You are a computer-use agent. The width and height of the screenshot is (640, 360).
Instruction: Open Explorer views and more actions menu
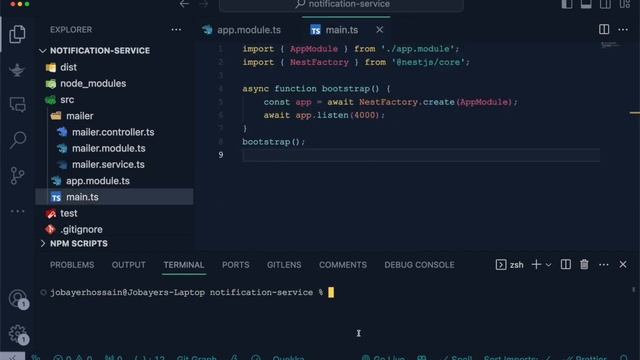(176, 29)
